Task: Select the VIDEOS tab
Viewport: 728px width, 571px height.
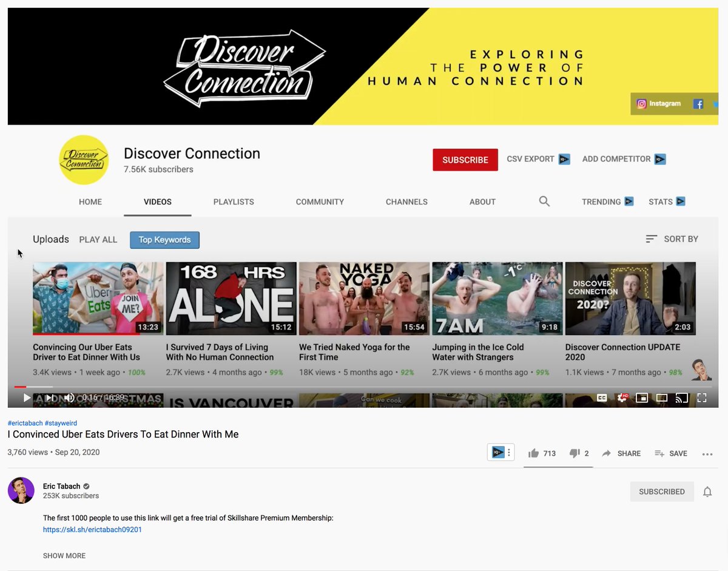Action: click(158, 201)
